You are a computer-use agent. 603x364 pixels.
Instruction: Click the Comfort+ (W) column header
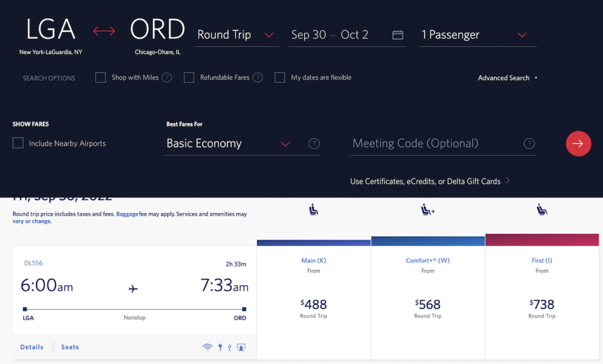pos(428,260)
